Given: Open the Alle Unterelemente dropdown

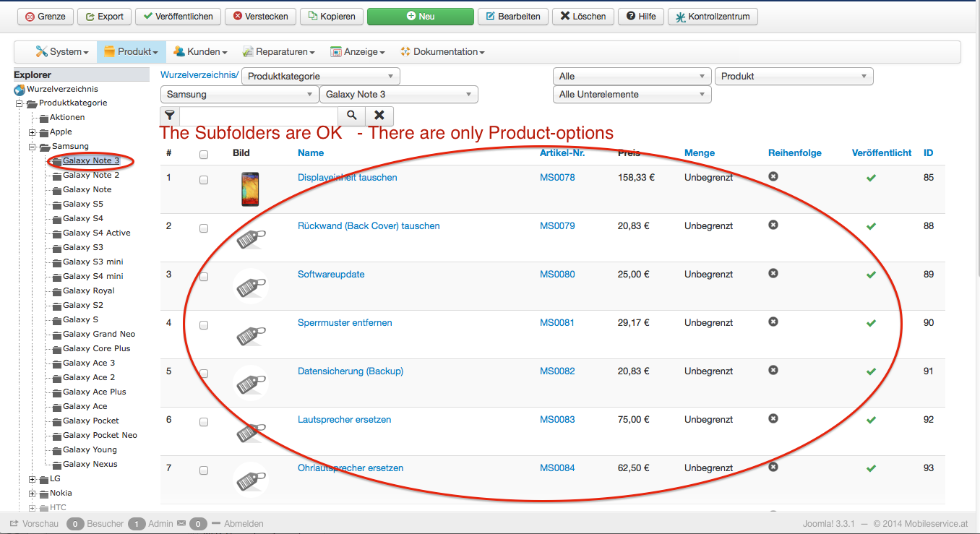Looking at the screenshot, I should [x=632, y=94].
